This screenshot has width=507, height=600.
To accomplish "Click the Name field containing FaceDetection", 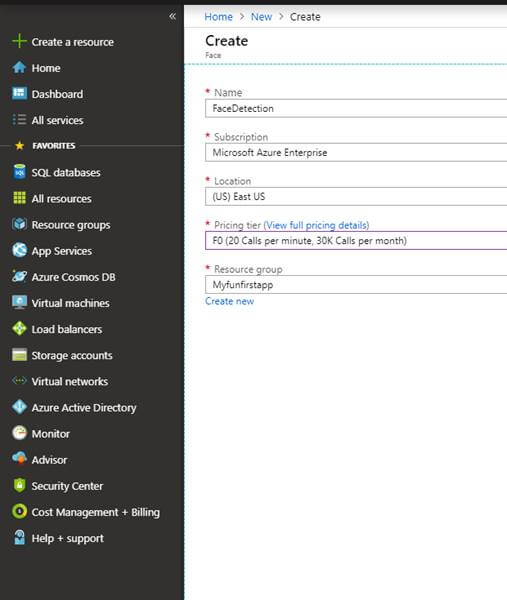I will [356, 108].
